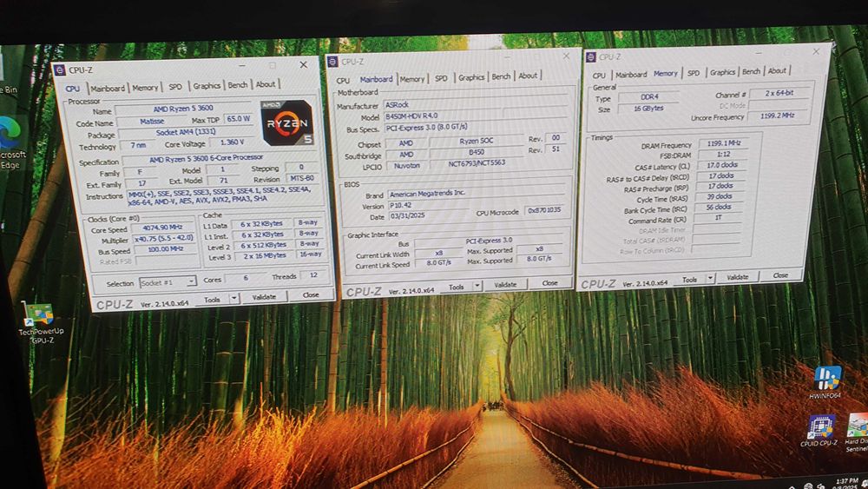Click the taskbar clock showing 1:37 PM
Image resolution: width=868 pixels, height=489 pixels.
point(847,483)
